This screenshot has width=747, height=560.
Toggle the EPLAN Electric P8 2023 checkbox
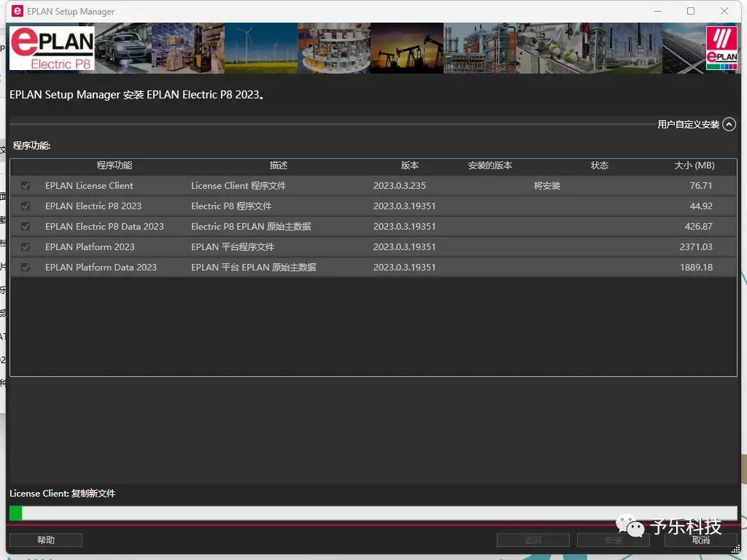[26, 206]
